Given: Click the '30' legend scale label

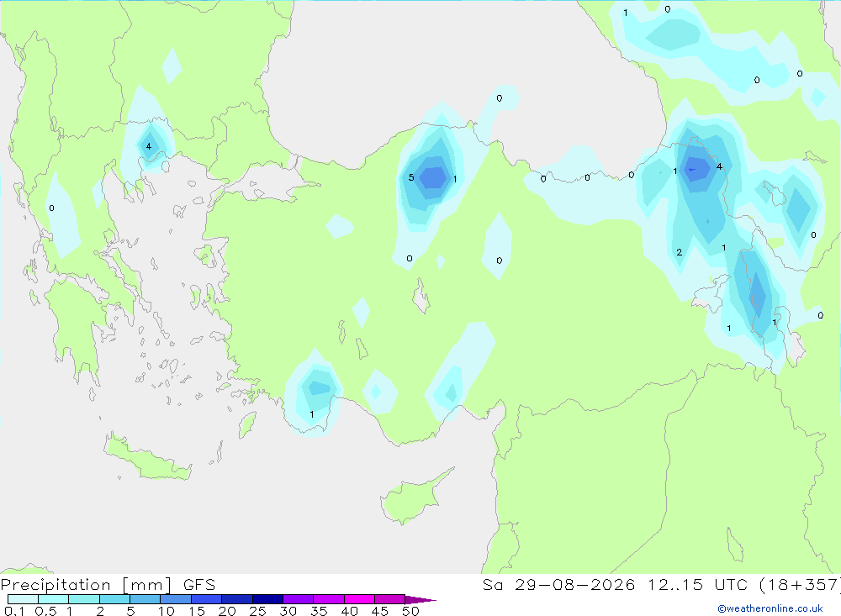Looking at the screenshot, I should (x=288, y=611).
